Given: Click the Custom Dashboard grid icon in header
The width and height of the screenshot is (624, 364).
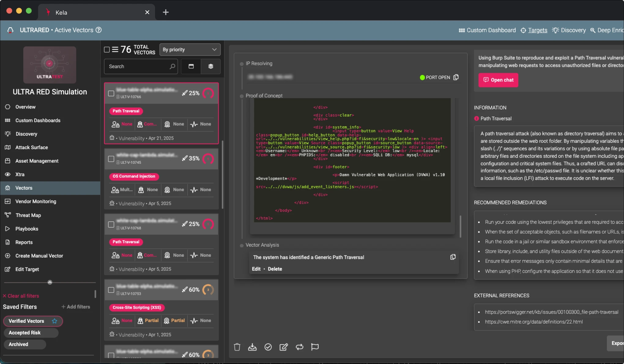Looking at the screenshot, I should click(x=462, y=30).
